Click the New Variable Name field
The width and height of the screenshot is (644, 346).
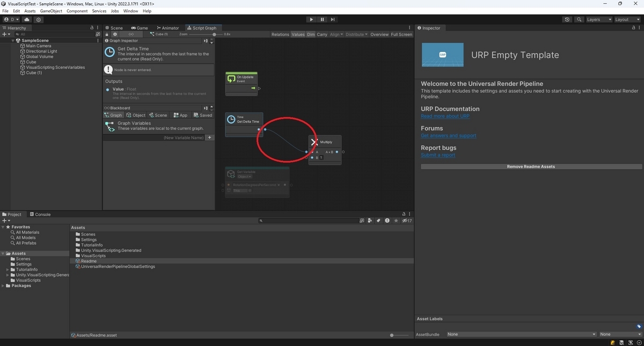click(155, 138)
